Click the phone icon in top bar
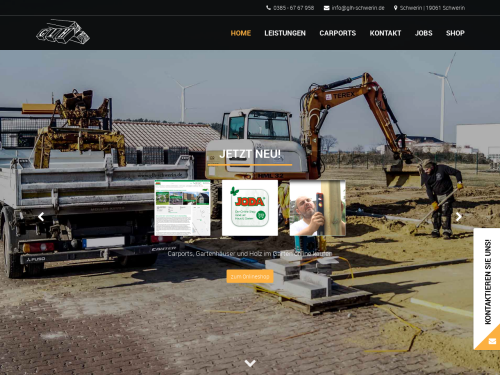 point(268,8)
